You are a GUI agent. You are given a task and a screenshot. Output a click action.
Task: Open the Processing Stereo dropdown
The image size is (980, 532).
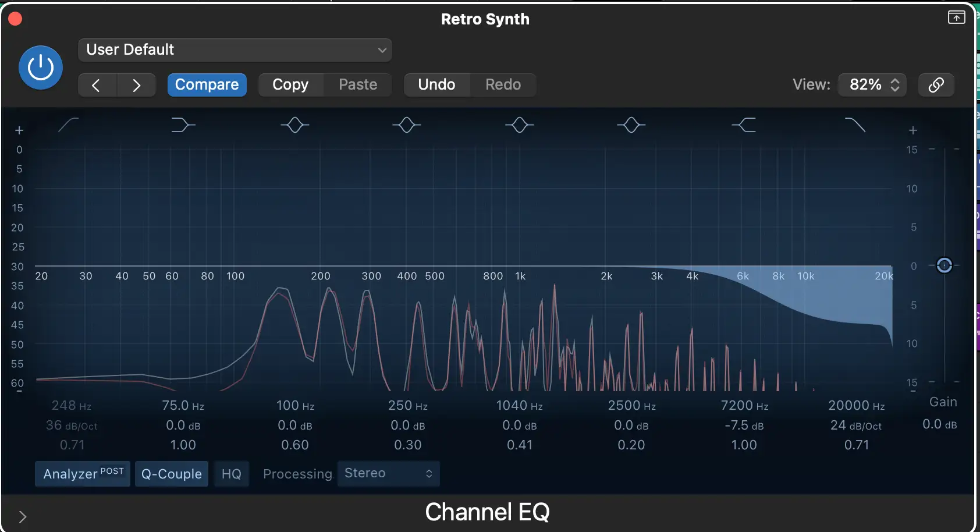point(388,474)
